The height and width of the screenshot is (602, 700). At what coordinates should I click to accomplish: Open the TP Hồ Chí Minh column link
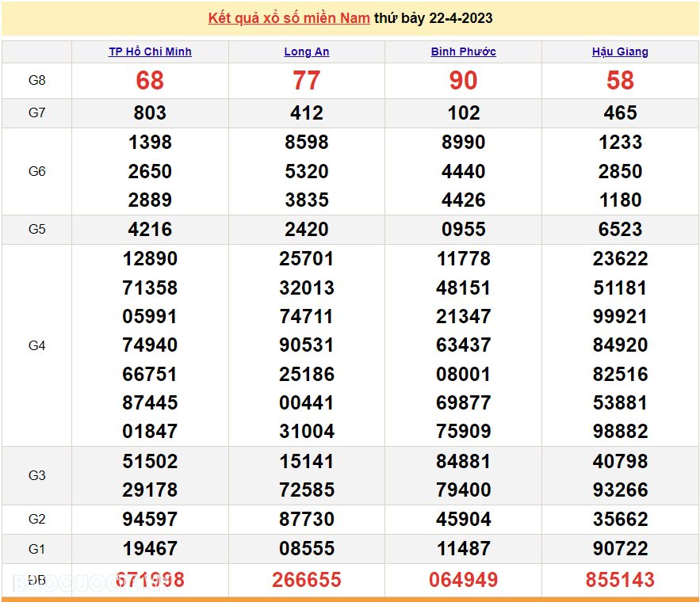click(150, 51)
